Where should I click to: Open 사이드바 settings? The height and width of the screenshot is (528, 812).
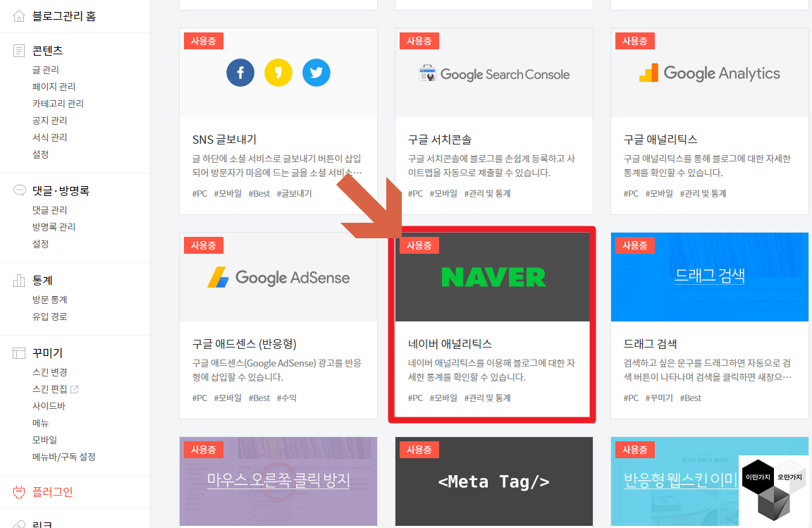(49, 406)
